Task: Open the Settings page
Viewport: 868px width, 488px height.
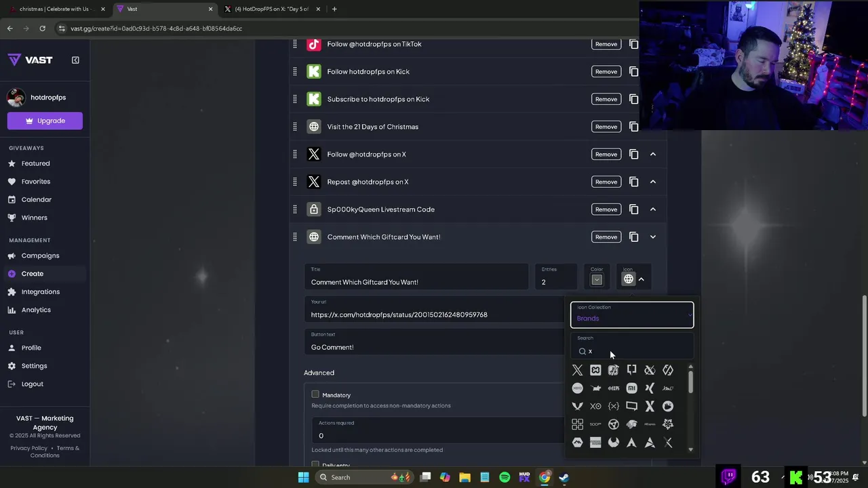Action: [34, 366]
